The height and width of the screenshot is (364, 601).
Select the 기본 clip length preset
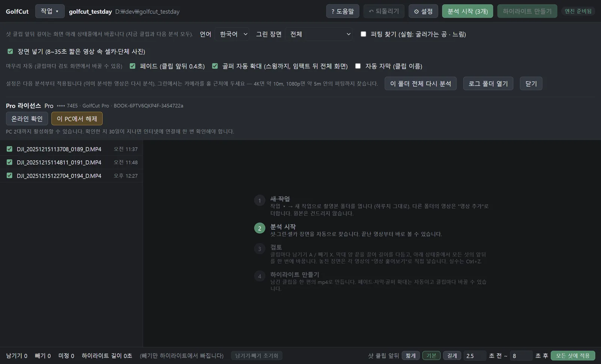click(431, 356)
